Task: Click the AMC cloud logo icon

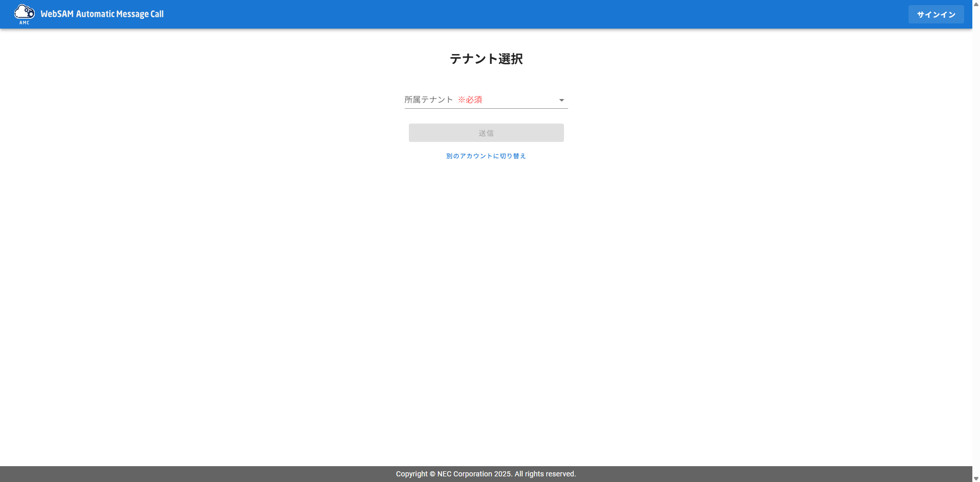Action: coord(24,11)
